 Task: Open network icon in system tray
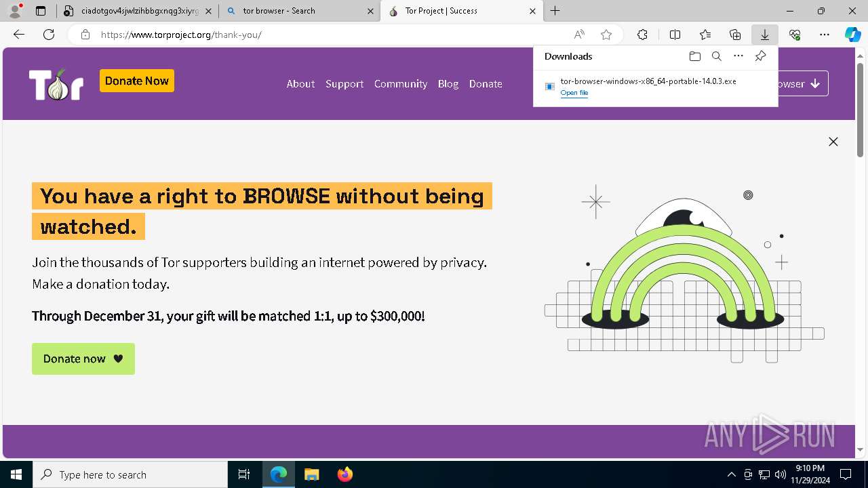[764, 474]
